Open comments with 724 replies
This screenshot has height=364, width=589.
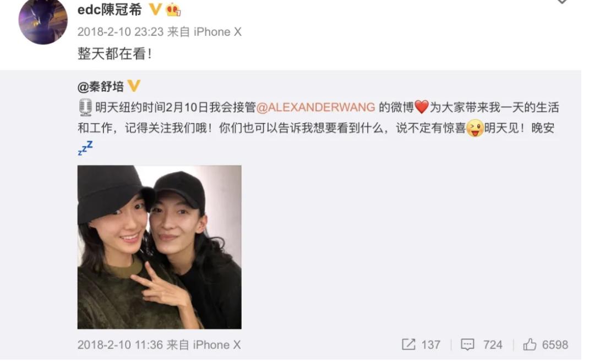482,345
